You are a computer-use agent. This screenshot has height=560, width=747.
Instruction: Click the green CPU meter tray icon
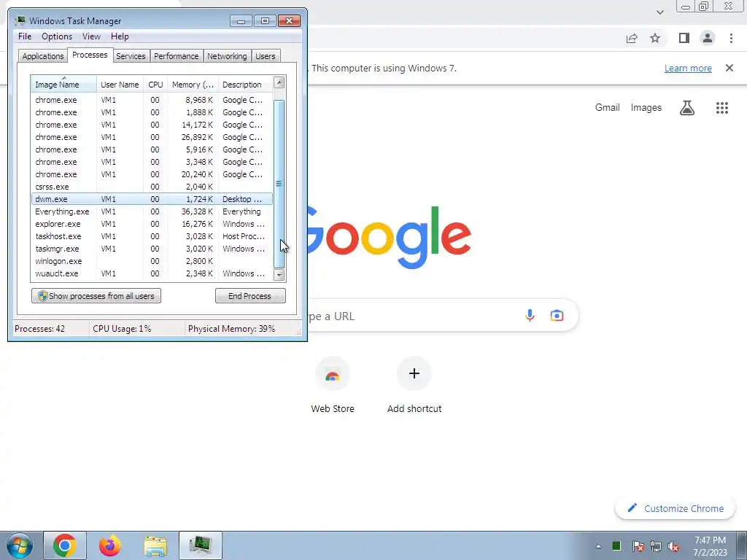pyautogui.click(x=616, y=545)
